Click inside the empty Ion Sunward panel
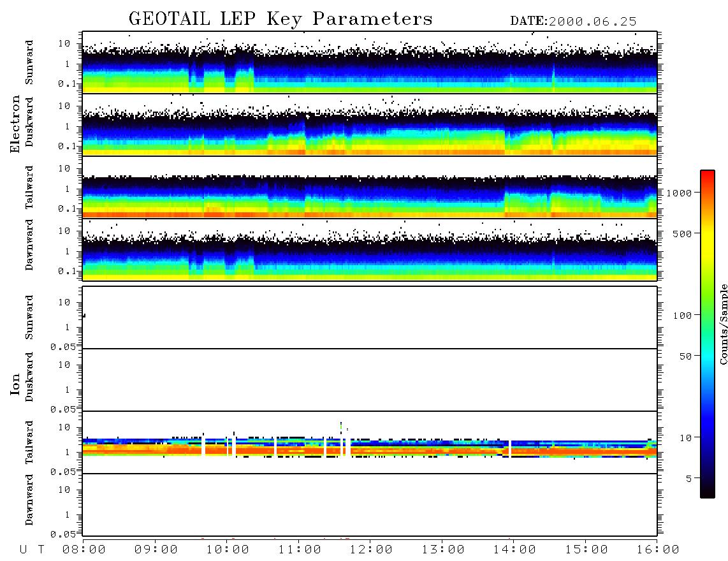 click(x=370, y=317)
